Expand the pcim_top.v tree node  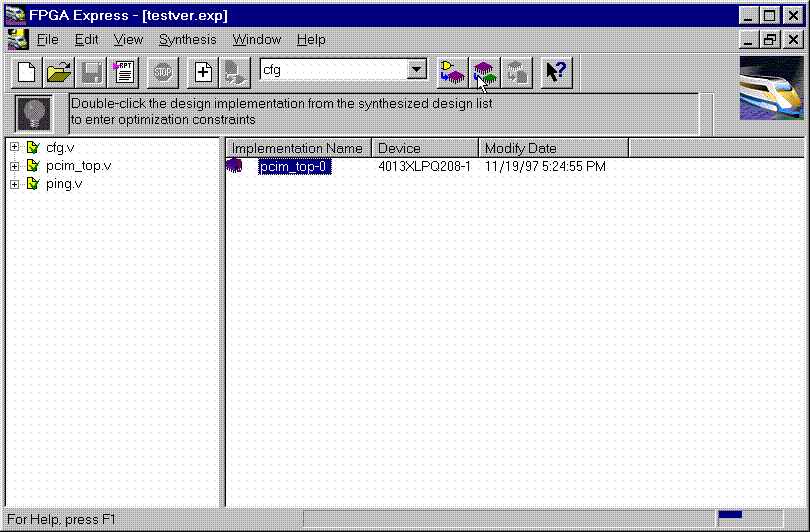(14, 166)
